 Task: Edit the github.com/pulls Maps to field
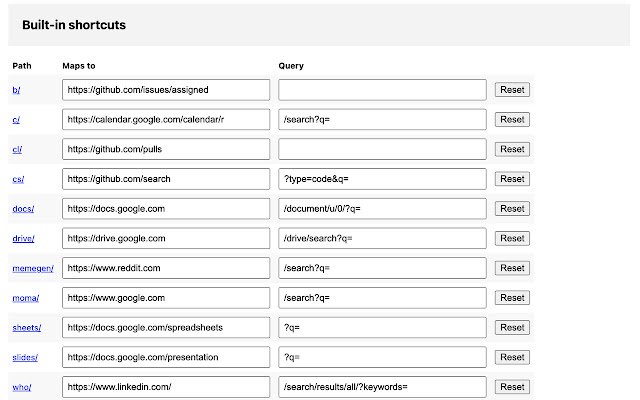pyautogui.click(x=166, y=149)
